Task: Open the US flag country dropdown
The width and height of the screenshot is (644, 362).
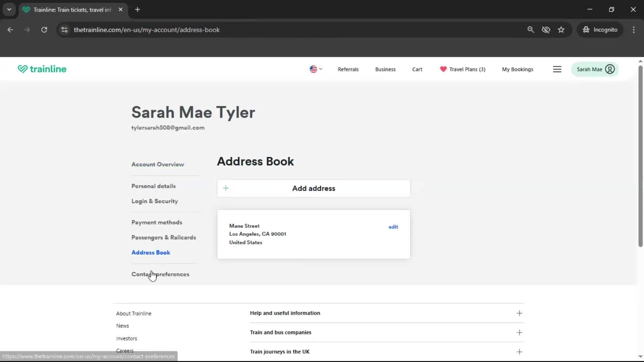Action: 316,69
